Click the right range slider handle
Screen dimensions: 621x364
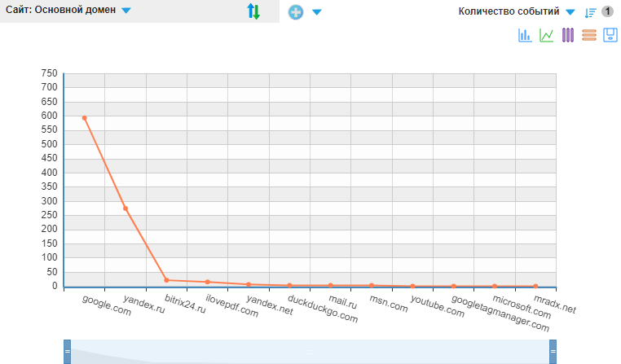tap(553, 351)
